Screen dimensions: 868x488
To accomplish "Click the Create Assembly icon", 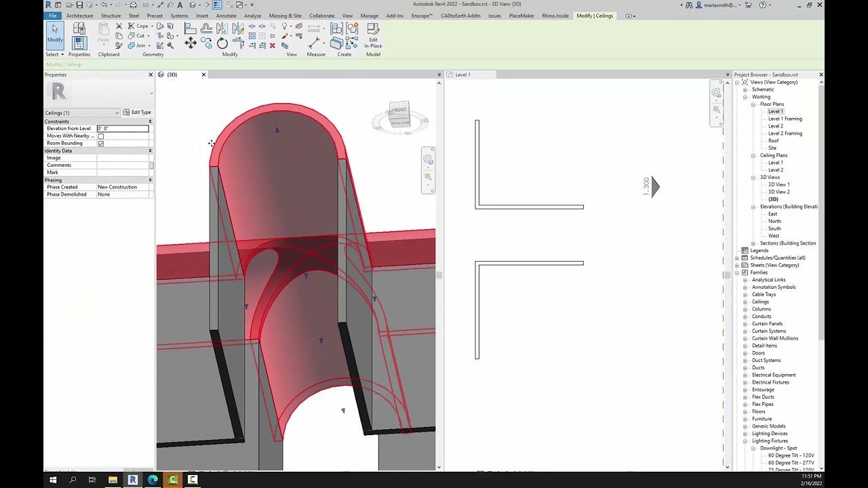I will [x=336, y=28].
